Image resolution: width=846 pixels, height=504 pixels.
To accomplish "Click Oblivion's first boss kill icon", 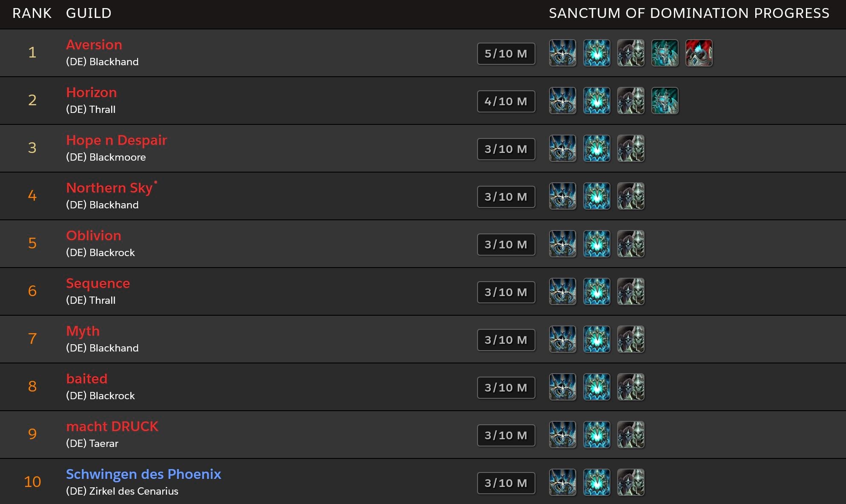I will 562,244.
